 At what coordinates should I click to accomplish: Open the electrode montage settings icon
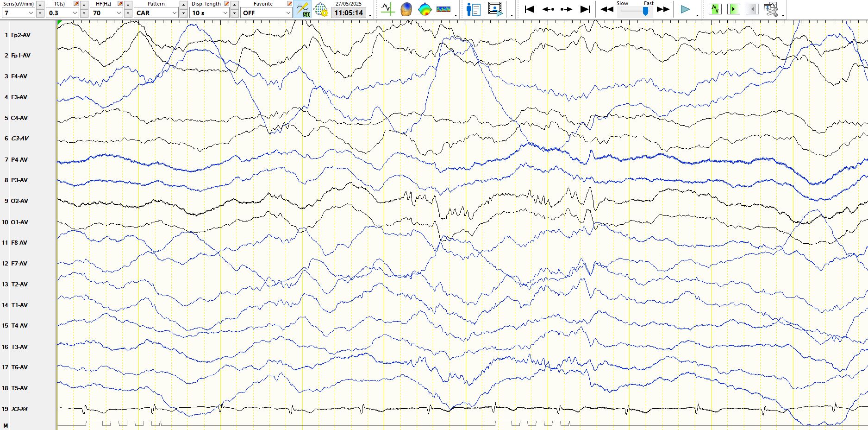coord(321,9)
